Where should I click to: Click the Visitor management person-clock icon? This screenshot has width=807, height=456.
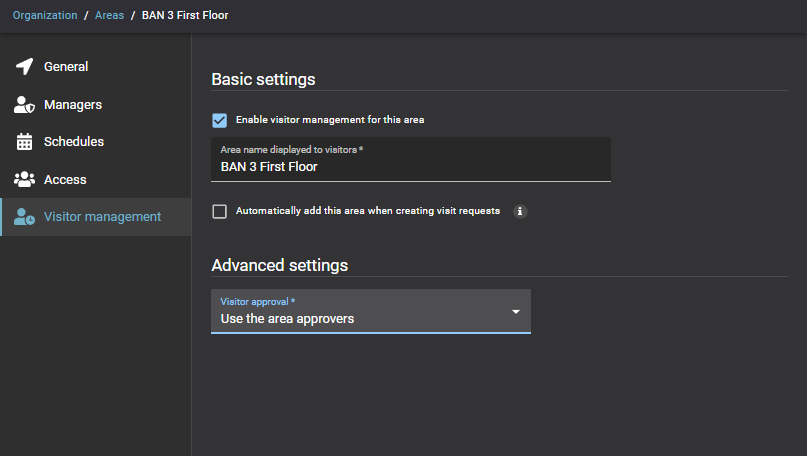(x=25, y=217)
